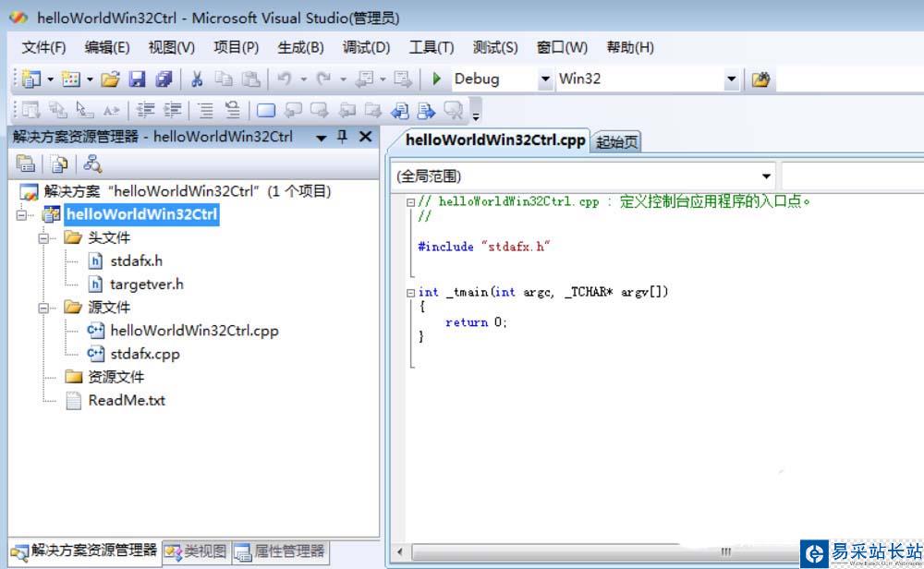Select ReadMe.txt in the tree
Image resolution: width=924 pixels, height=569 pixels.
126,401
